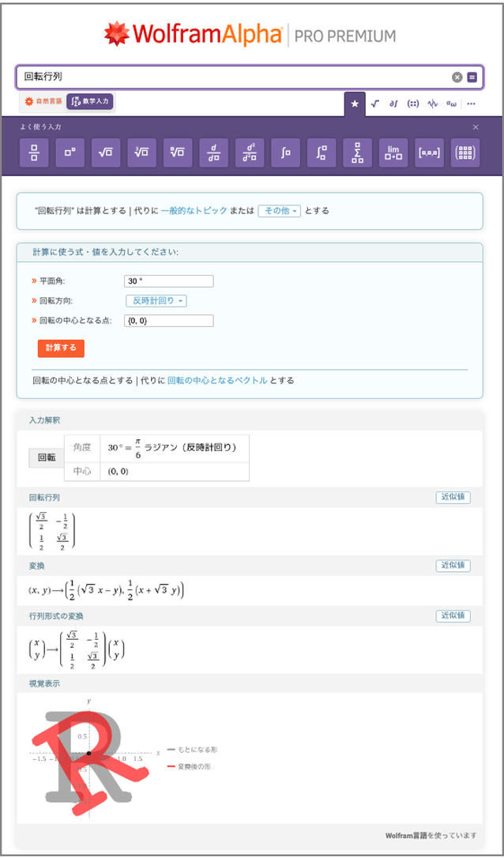Expand the その他 dropdown
Screen dimensions: 504x858
point(279,211)
